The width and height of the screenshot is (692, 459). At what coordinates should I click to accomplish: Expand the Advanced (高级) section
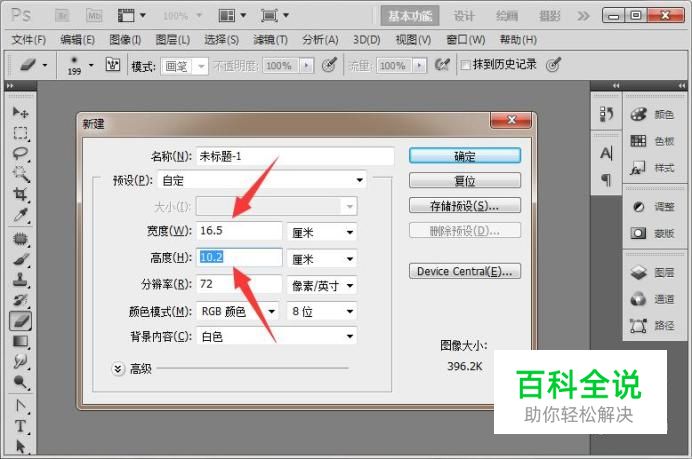click(118, 369)
